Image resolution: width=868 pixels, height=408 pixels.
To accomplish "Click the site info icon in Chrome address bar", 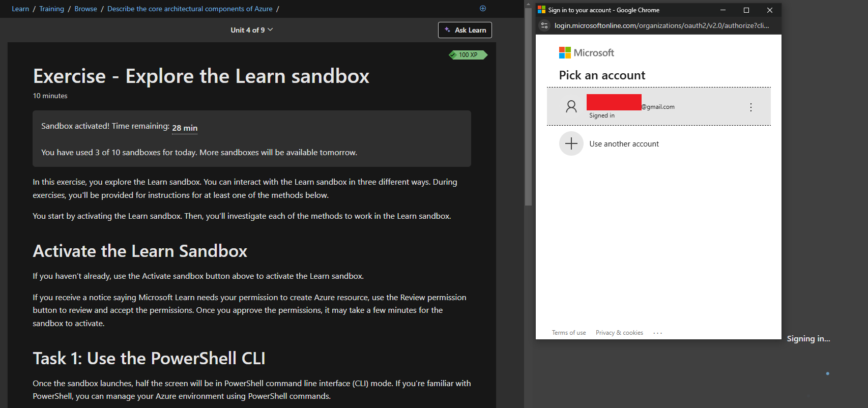I will [x=544, y=25].
